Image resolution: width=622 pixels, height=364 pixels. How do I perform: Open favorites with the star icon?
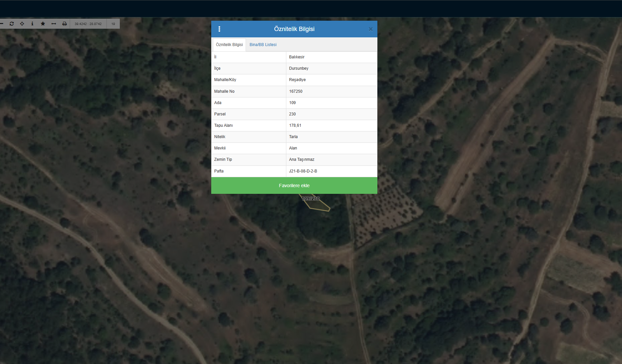pos(43,24)
